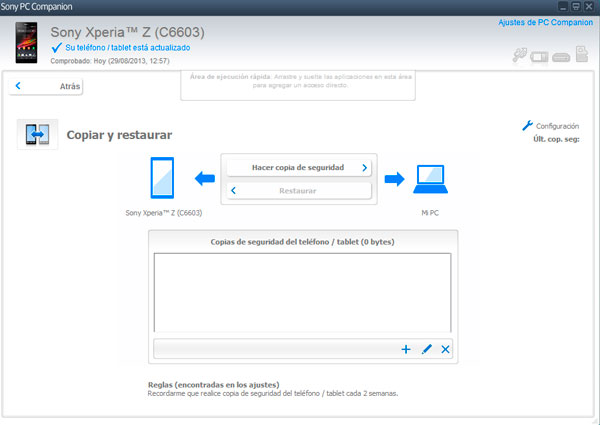This screenshot has width=600, height=425.
Task: Click the right-pointing blue arrow icon
Action: pyautogui.click(x=395, y=179)
